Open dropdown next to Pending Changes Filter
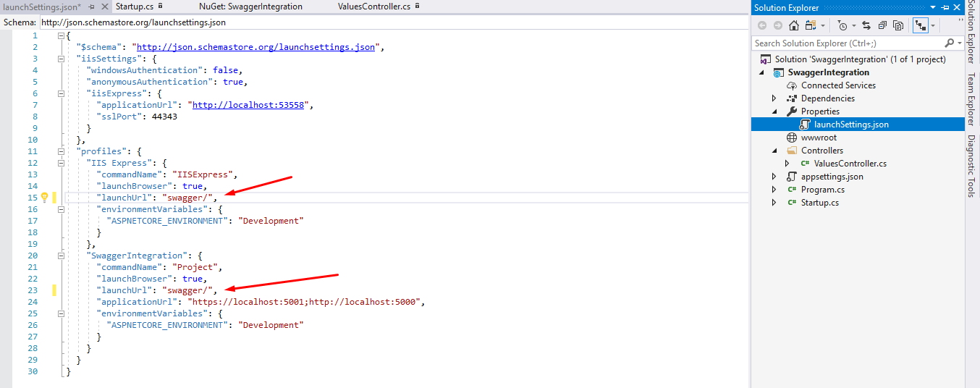The height and width of the screenshot is (388, 980). (853, 26)
